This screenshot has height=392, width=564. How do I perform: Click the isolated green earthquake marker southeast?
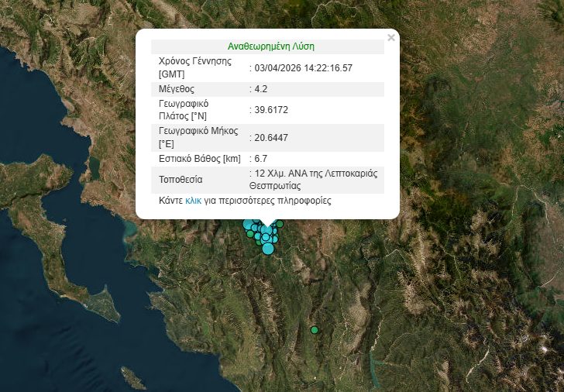[315, 330]
